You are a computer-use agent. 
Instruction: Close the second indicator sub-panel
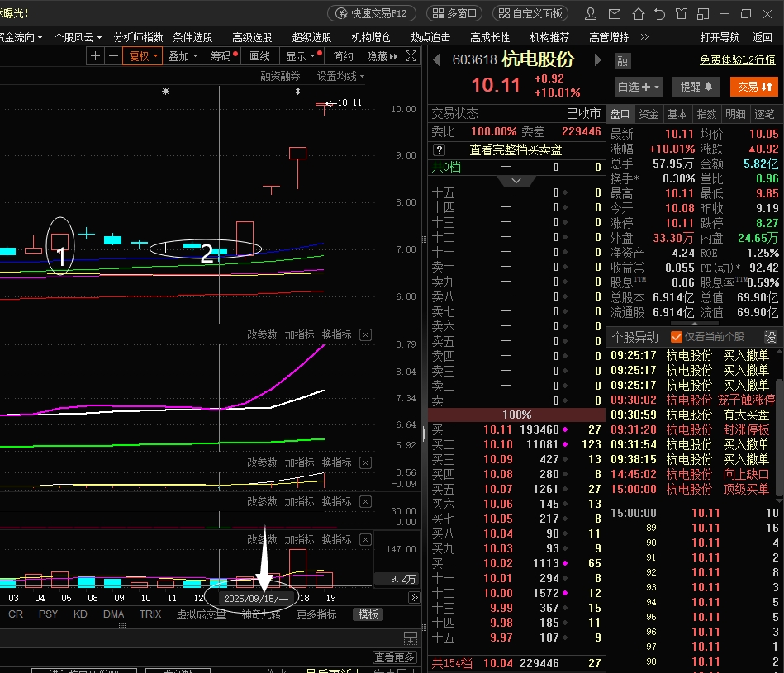(x=365, y=462)
